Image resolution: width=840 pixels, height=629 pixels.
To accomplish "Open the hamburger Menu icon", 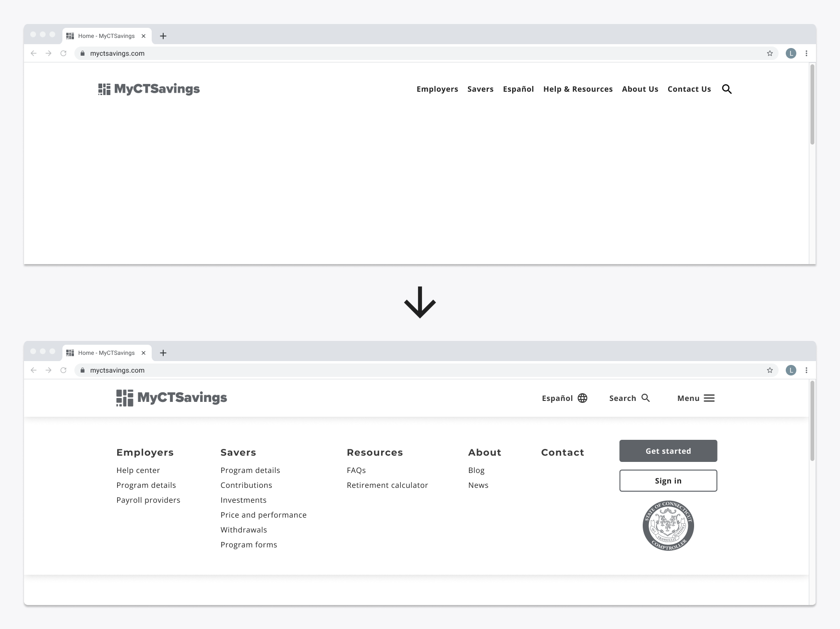I will pyautogui.click(x=708, y=398).
